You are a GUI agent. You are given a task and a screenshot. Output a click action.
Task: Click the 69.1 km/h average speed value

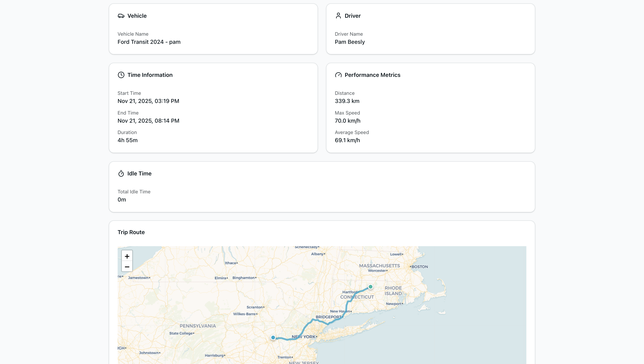coord(347,140)
